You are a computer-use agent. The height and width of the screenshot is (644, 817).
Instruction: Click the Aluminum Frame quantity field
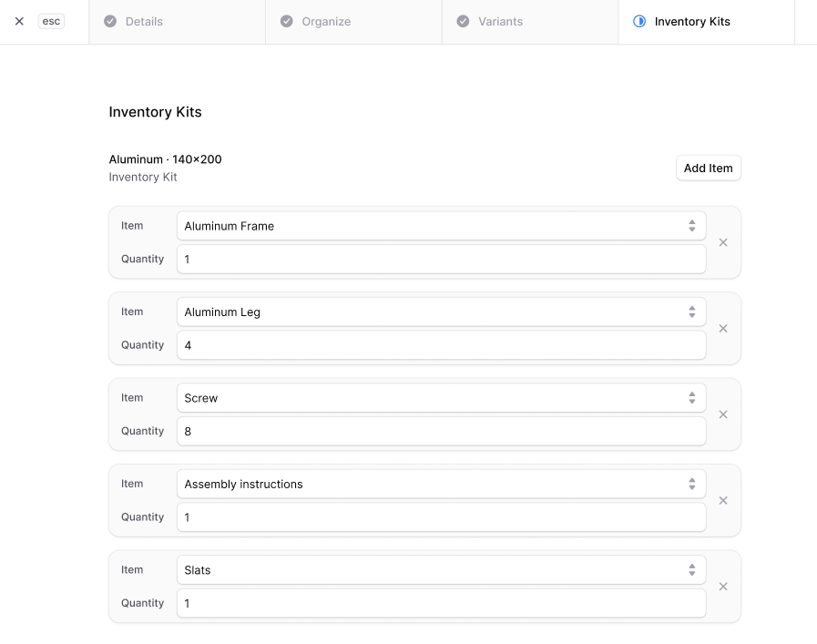(x=442, y=259)
